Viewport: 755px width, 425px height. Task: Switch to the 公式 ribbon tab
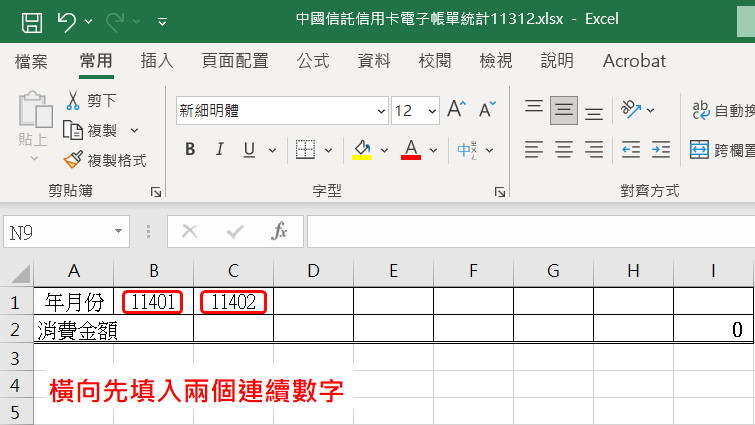coord(313,61)
